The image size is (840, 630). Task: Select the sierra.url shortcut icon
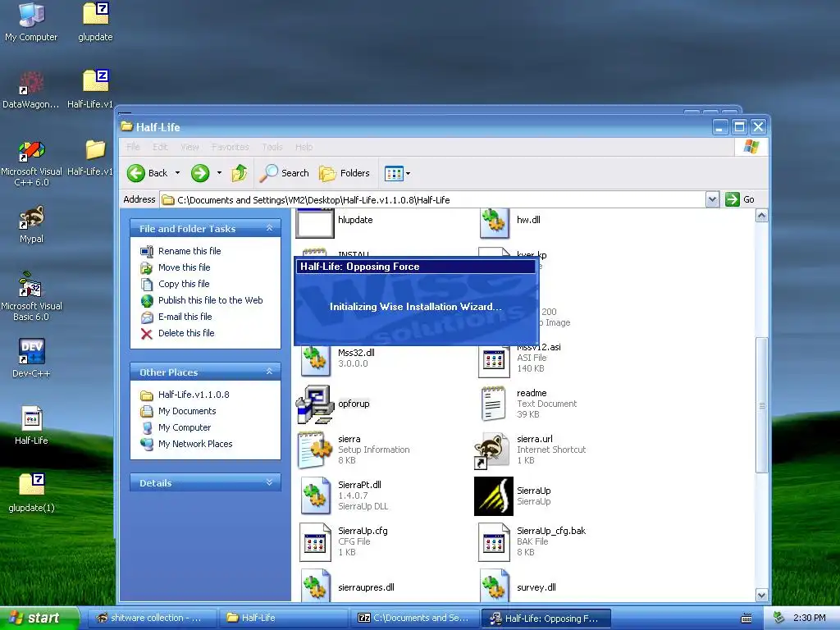click(x=491, y=451)
